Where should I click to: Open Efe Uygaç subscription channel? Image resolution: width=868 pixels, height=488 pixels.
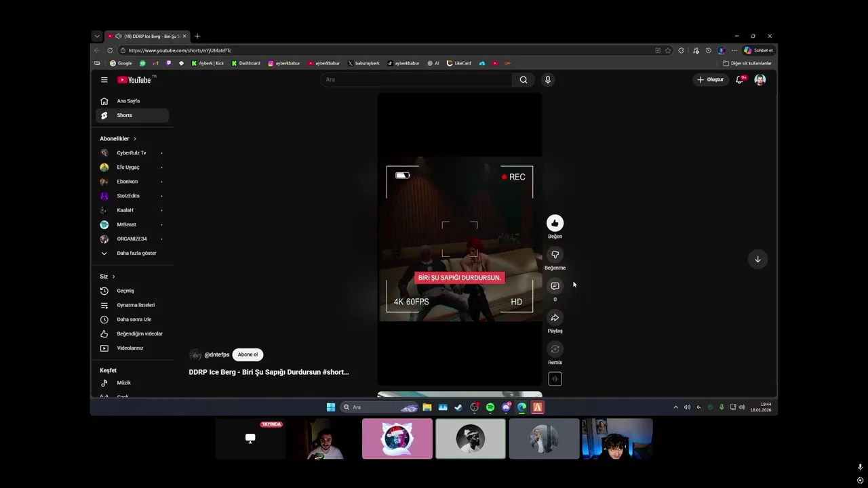coord(132,167)
